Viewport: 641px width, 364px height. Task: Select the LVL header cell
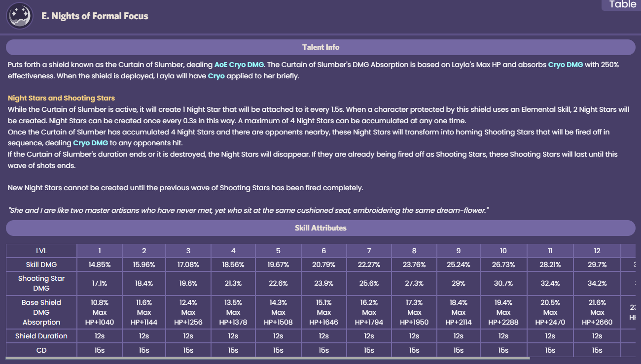point(41,250)
